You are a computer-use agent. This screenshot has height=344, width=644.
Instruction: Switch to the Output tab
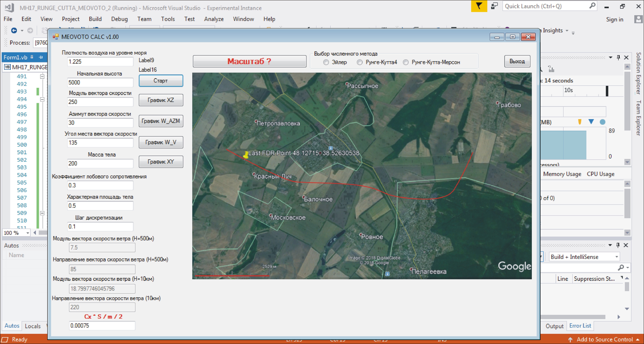554,326
